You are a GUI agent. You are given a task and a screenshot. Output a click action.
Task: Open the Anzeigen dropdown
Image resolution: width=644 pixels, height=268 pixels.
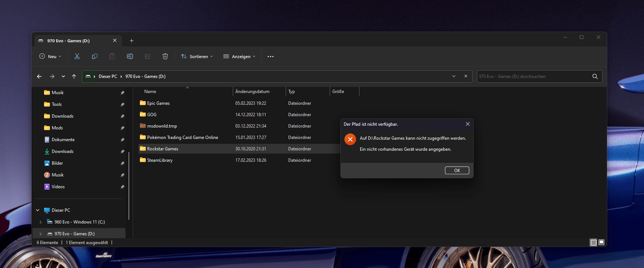tap(239, 56)
